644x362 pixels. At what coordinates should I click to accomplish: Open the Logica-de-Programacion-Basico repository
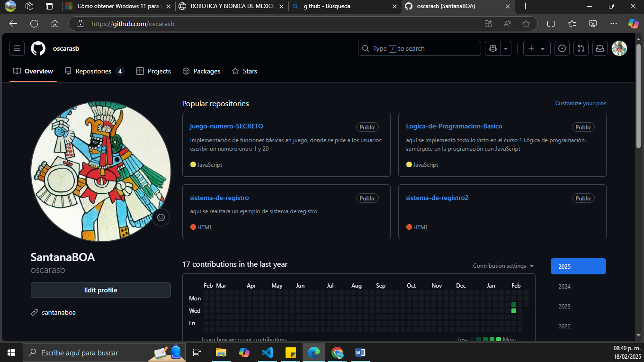[x=454, y=126]
